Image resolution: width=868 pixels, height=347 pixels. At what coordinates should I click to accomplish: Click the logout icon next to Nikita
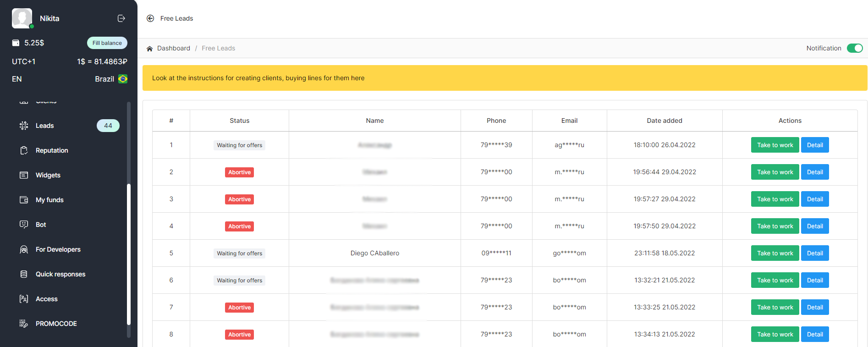point(121,18)
